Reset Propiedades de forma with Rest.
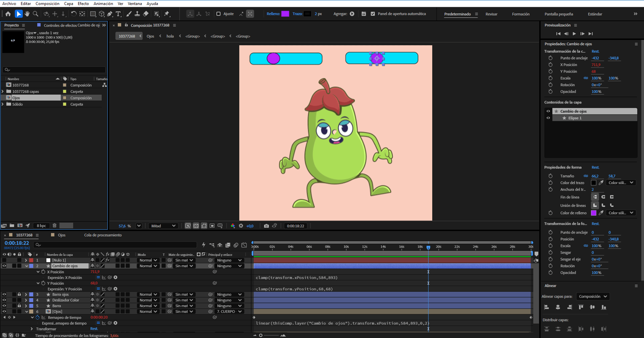This screenshot has height=338, width=644. 595,167
